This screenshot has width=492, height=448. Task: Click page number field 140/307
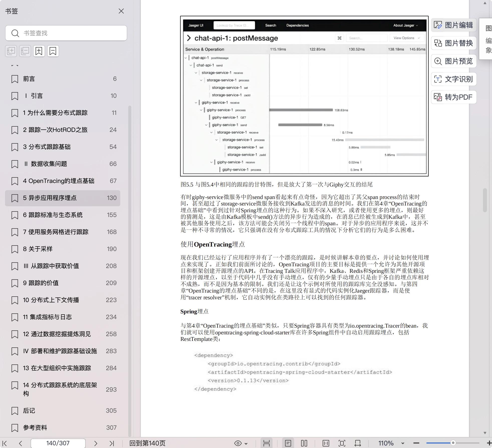(58, 443)
